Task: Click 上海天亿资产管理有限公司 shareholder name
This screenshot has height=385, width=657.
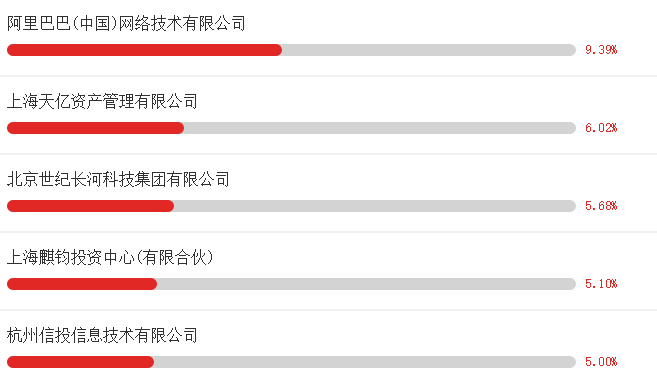Action: pos(102,101)
